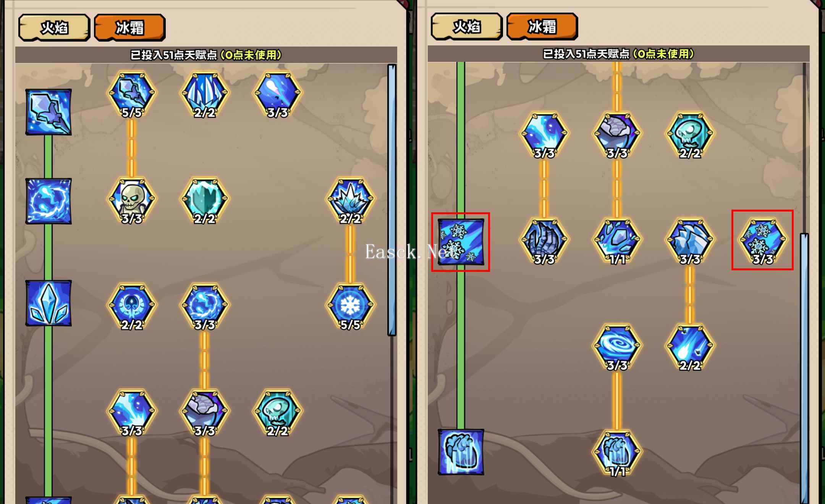
Task: Switch to the 火焰 tab in the left panel
Action: (x=54, y=27)
